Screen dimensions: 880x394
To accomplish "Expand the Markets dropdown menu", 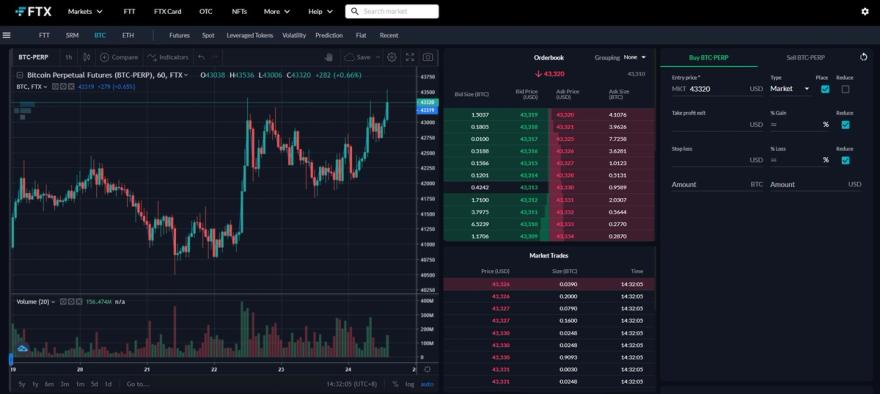I will (85, 11).
